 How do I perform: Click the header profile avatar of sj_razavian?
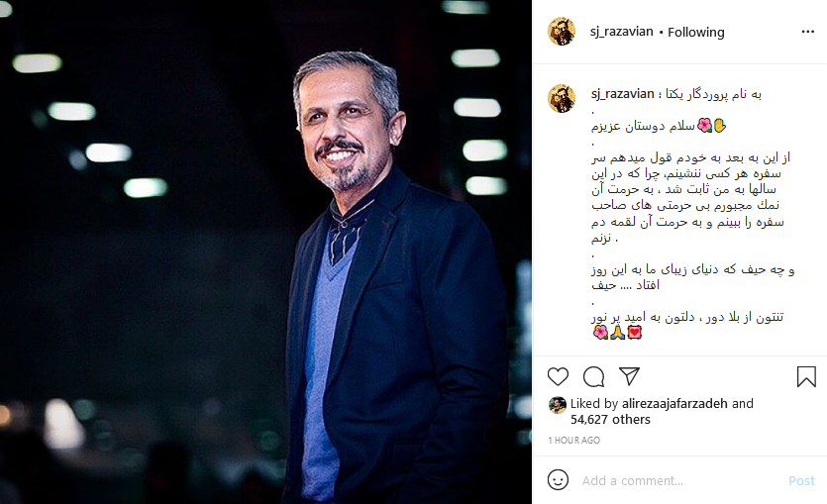point(562,31)
